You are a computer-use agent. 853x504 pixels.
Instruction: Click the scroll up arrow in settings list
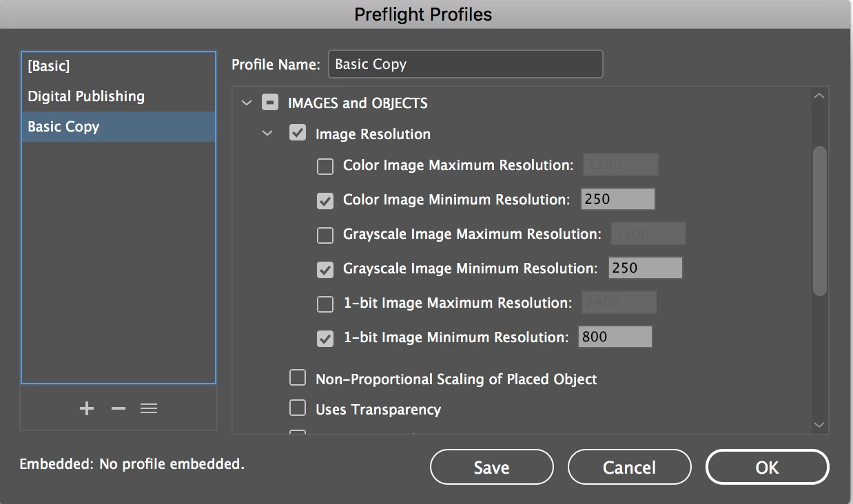819,96
